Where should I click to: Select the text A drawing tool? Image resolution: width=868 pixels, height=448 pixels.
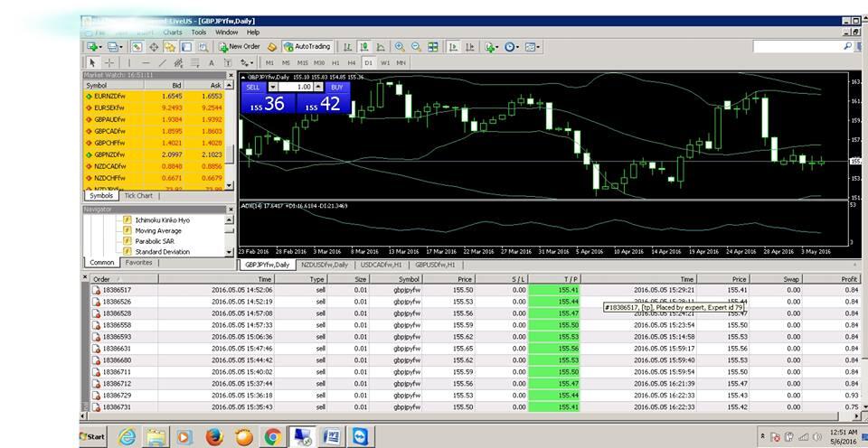coord(211,62)
